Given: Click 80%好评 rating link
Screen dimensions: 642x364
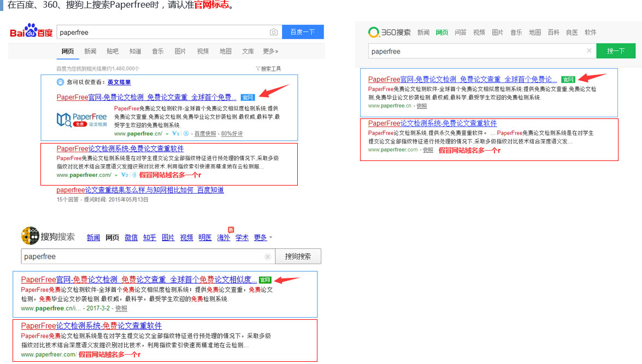Looking at the screenshot, I should tap(232, 134).
